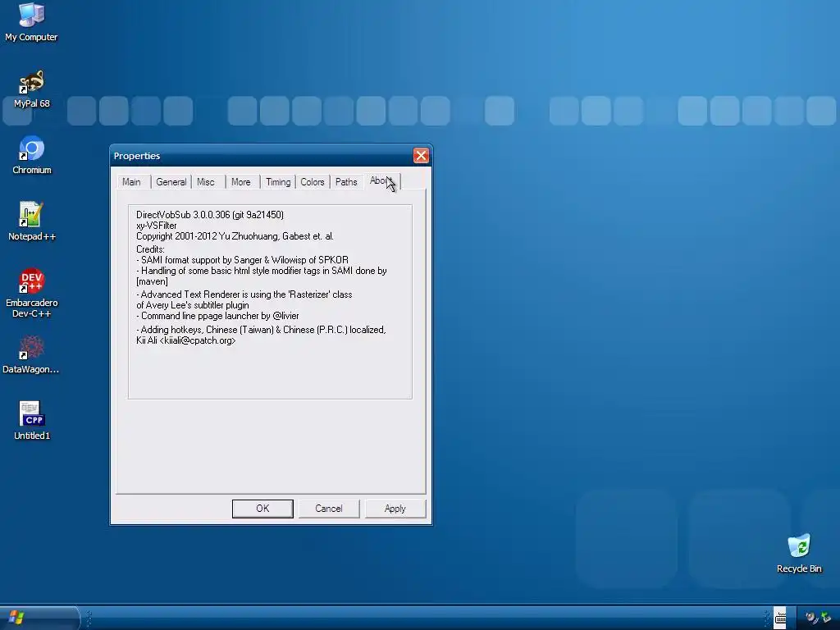Image resolution: width=840 pixels, height=630 pixels.
Task: Click the Command line ppage launcher line
Action: (x=217, y=316)
